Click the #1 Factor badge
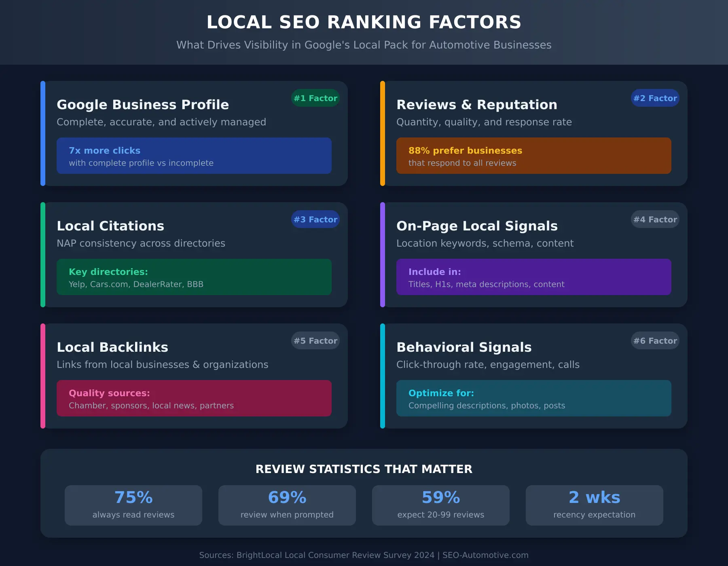Viewport: 728px width, 566px height. pyautogui.click(x=315, y=98)
